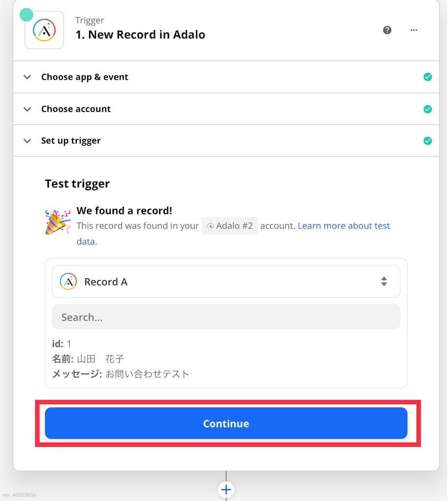Click the Adalo #2 account badge

tap(229, 226)
